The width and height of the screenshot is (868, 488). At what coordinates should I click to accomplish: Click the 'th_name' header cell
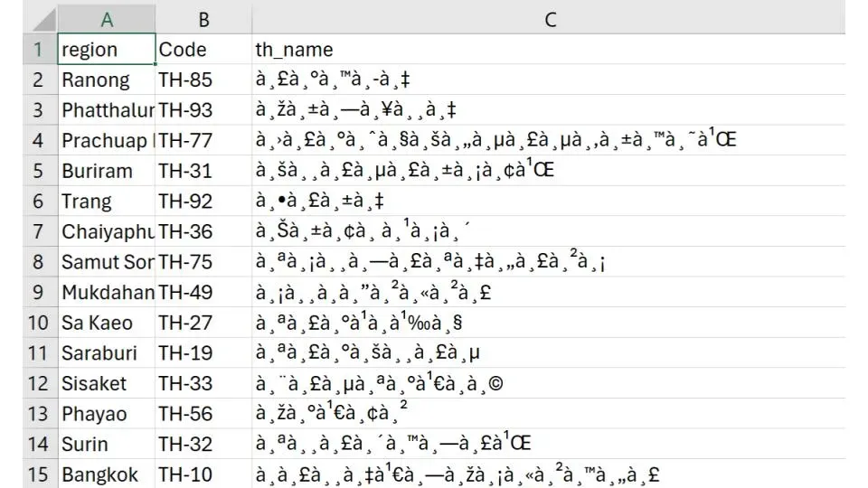click(x=549, y=49)
